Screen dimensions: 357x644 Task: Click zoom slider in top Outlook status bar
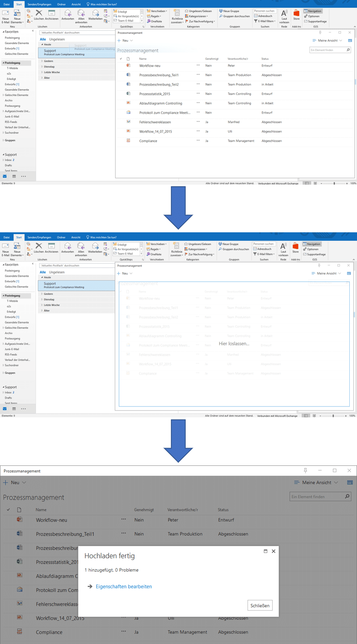(x=334, y=183)
